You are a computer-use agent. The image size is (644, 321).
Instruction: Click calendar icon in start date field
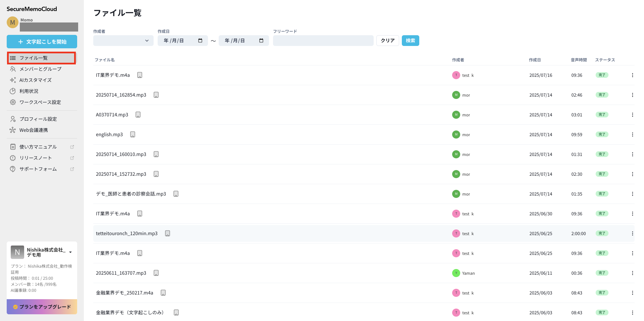pyautogui.click(x=200, y=41)
